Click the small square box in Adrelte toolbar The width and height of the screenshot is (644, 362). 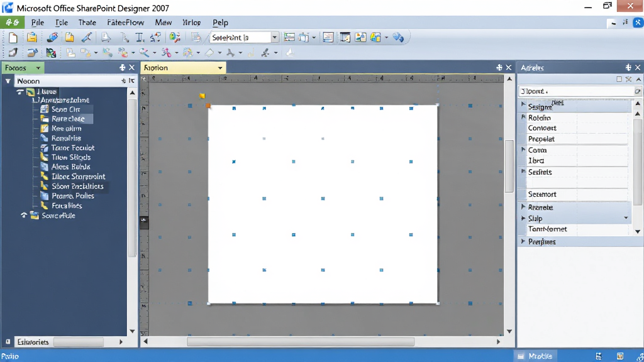click(x=619, y=79)
